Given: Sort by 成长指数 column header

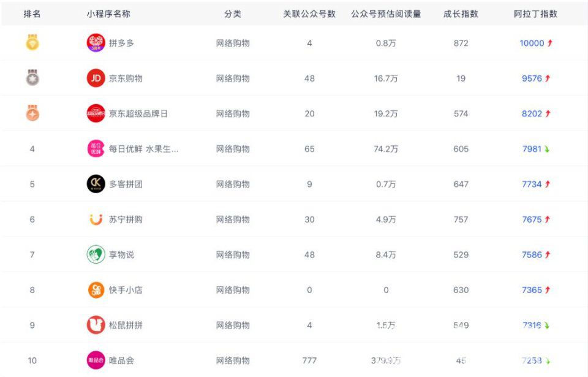Looking at the screenshot, I should (x=461, y=14).
